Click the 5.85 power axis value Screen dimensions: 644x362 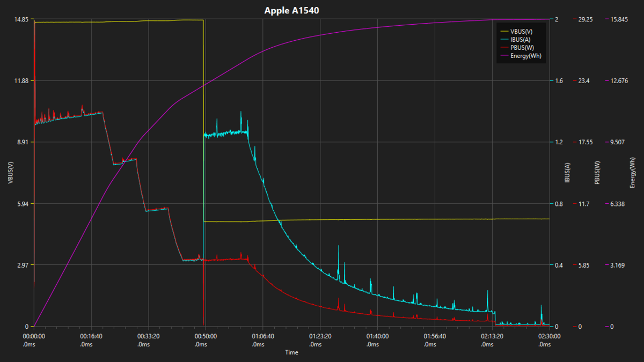(583, 265)
